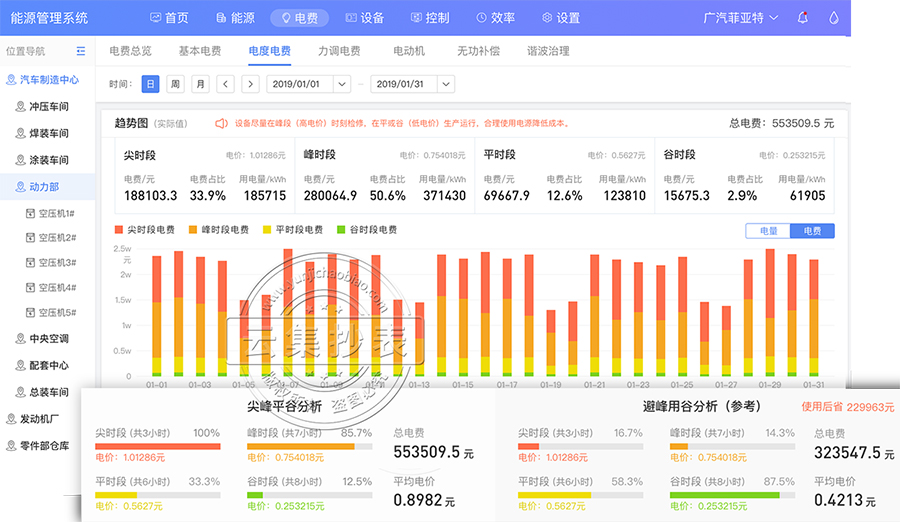Open the end date 2019/01/31 dropdown
The height and width of the screenshot is (522, 900).
coord(445,85)
